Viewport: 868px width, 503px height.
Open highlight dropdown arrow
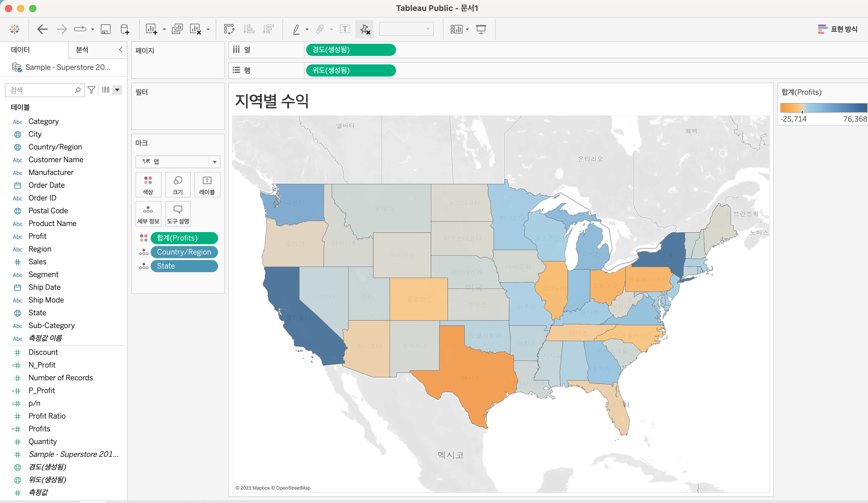coord(307,30)
